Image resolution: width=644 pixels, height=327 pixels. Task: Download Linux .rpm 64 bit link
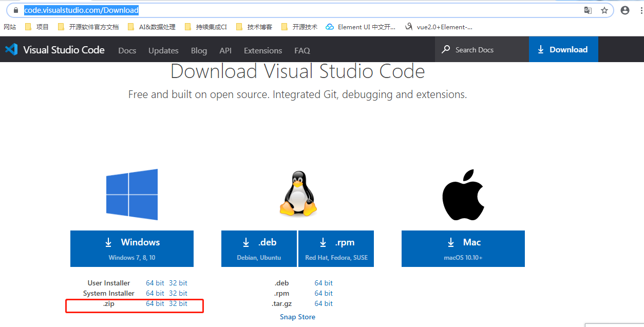[x=324, y=293]
